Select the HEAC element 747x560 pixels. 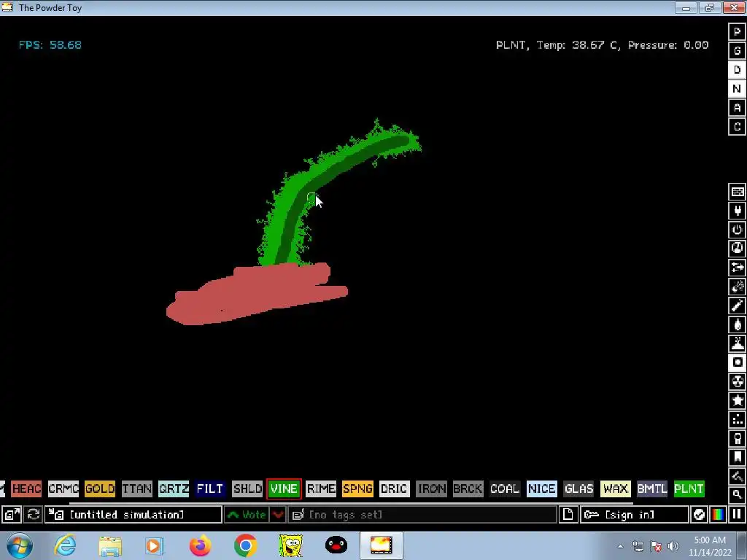pyautogui.click(x=26, y=489)
